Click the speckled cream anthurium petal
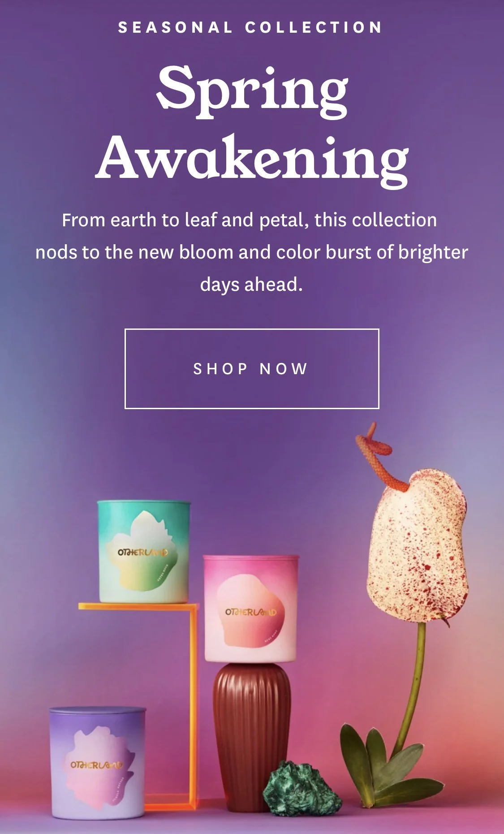This screenshot has height=834, width=504. coord(418,547)
